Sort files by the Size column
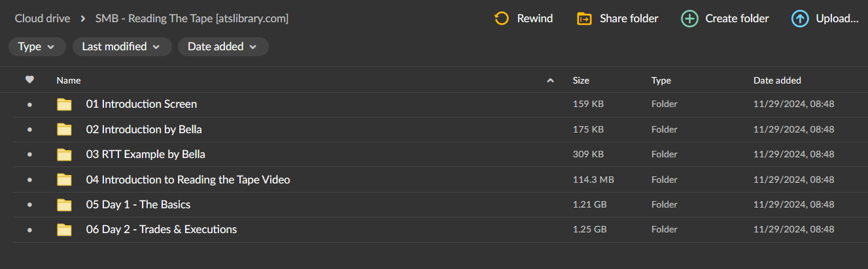This screenshot has height=269, width=868. click(581, 80)
